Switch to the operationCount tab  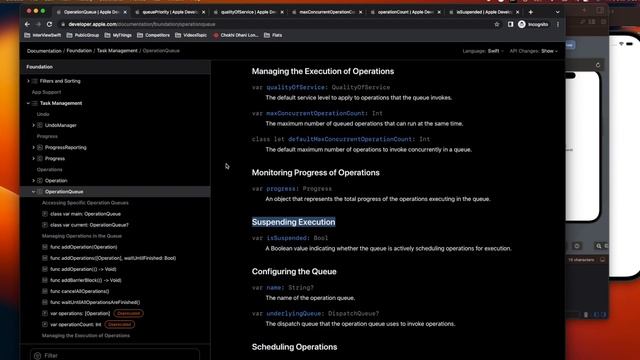[x=404, y=12]
